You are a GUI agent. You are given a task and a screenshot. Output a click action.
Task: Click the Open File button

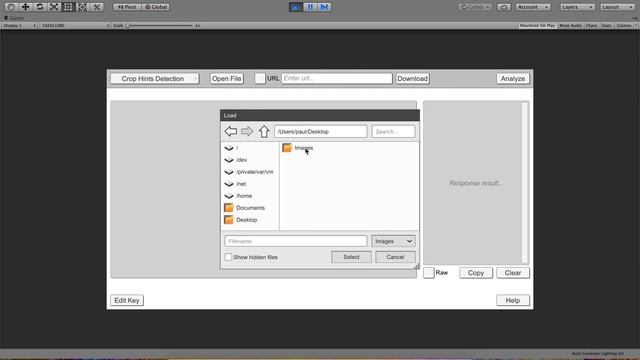227,79
